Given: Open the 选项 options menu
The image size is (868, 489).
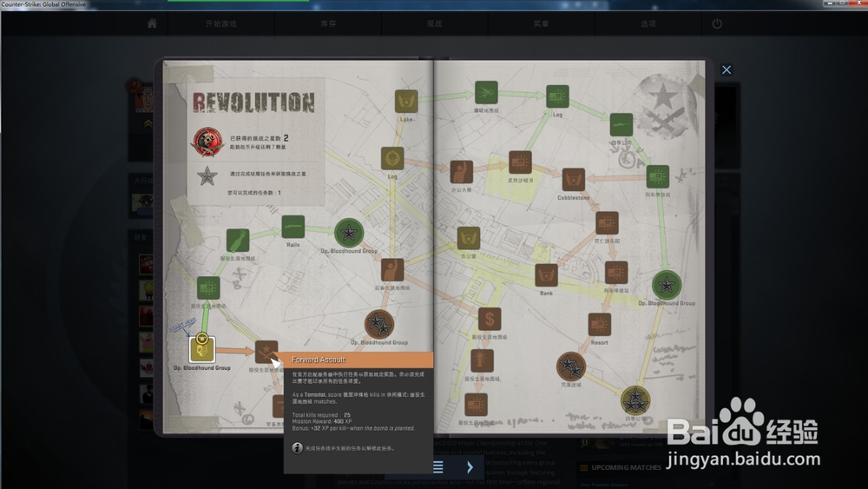Looking at the screenshot, I should 648,23.
